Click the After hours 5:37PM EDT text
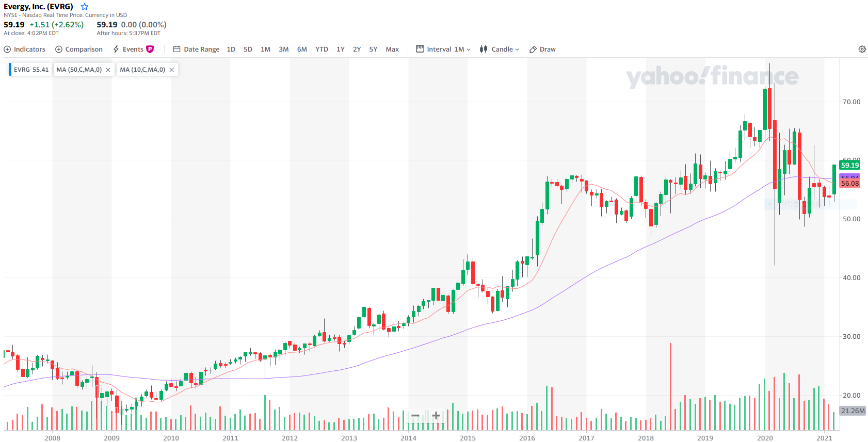Image resolution: width=868 pixels, height=442 pixels. point(128,33)
